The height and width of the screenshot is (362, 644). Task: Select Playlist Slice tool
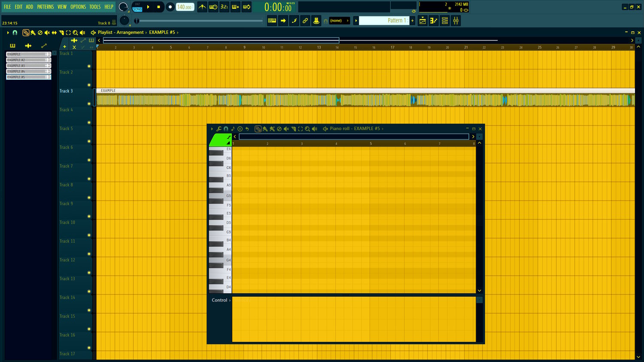tap(61, 33)
